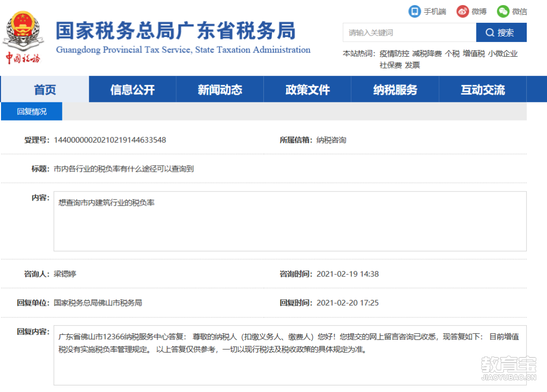
Task: Click hot keyword 发票
Action: (412, 65)
